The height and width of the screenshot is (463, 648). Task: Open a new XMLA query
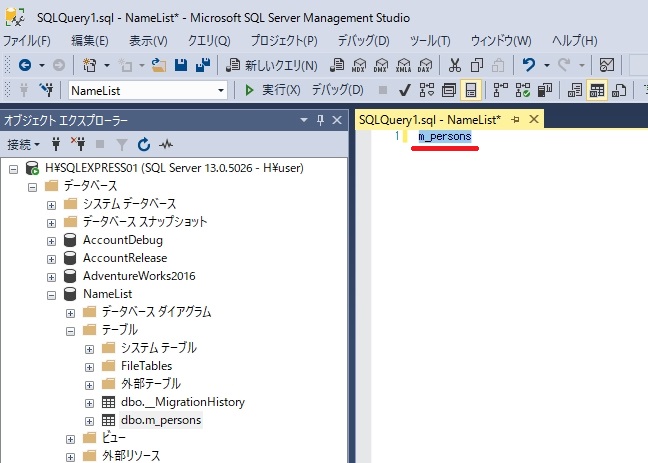pyautogui.click(x=403, y=65)
